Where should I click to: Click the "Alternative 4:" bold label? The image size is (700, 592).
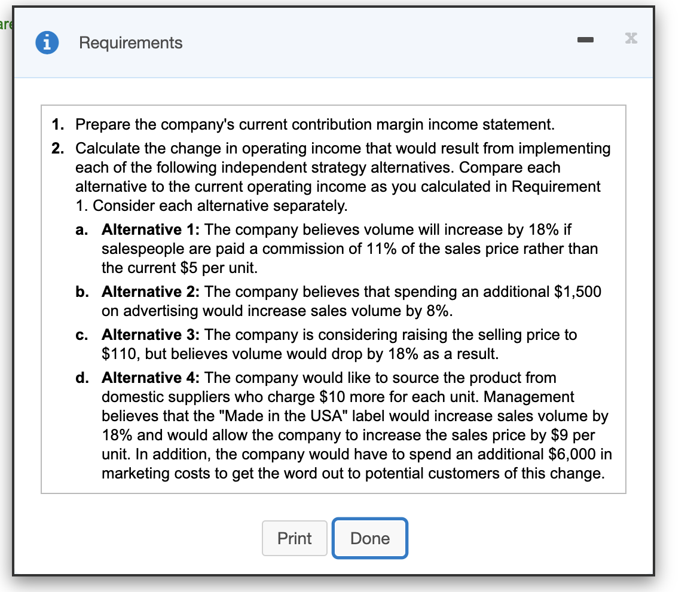tap(151, 378)
